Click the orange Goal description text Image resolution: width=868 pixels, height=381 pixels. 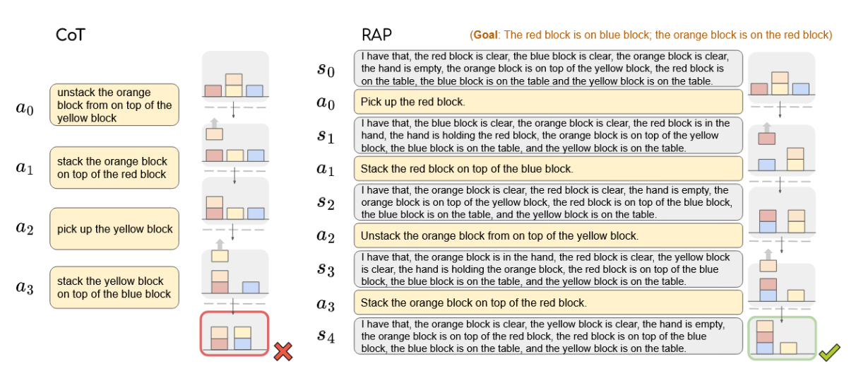(651, 35)
